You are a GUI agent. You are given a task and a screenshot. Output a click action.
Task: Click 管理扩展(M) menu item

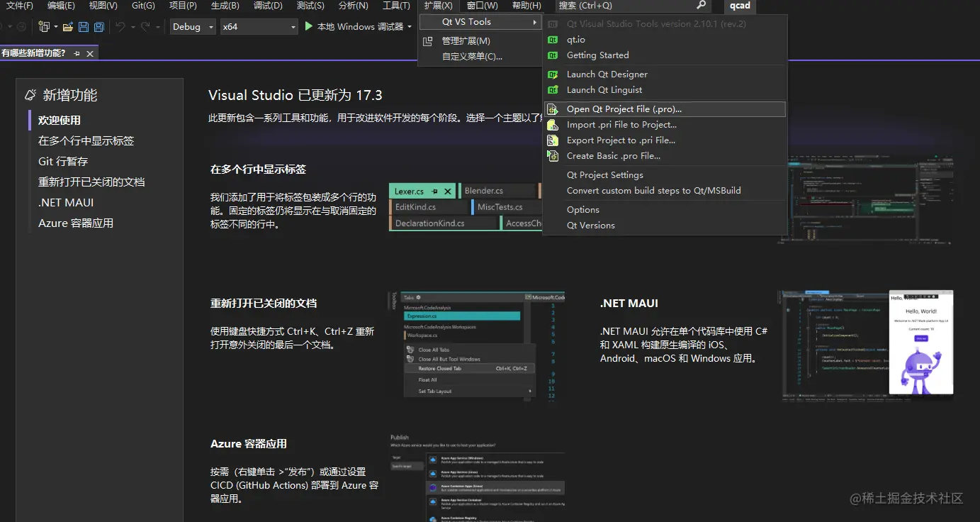480,41
